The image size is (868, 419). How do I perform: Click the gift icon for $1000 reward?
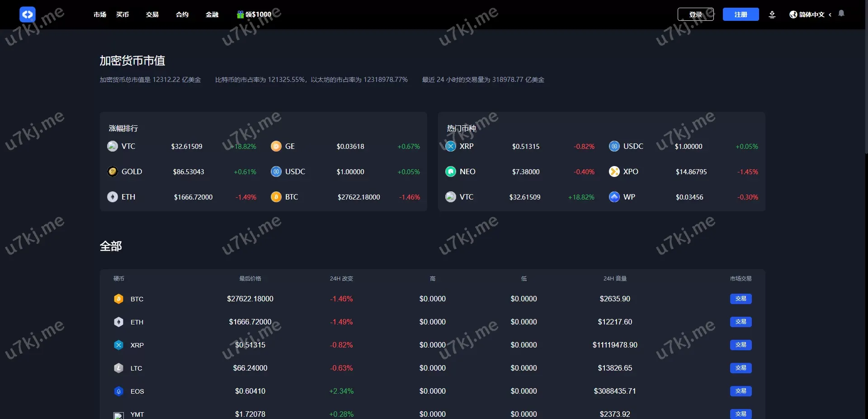(x=241, y=14)
